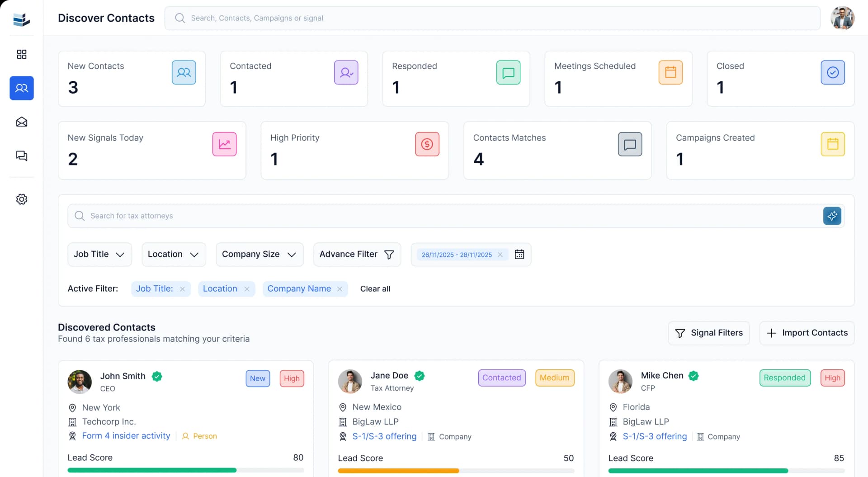This screenshot has width=868, height=477.
Task: Open Signal Filters
Action: (x=709, y=333)
